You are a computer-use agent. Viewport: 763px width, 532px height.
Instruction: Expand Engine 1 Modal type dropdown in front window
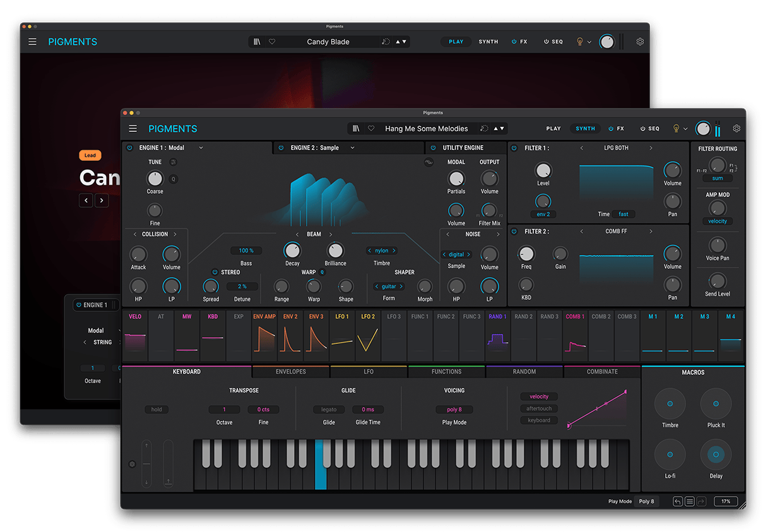(201, 148)
